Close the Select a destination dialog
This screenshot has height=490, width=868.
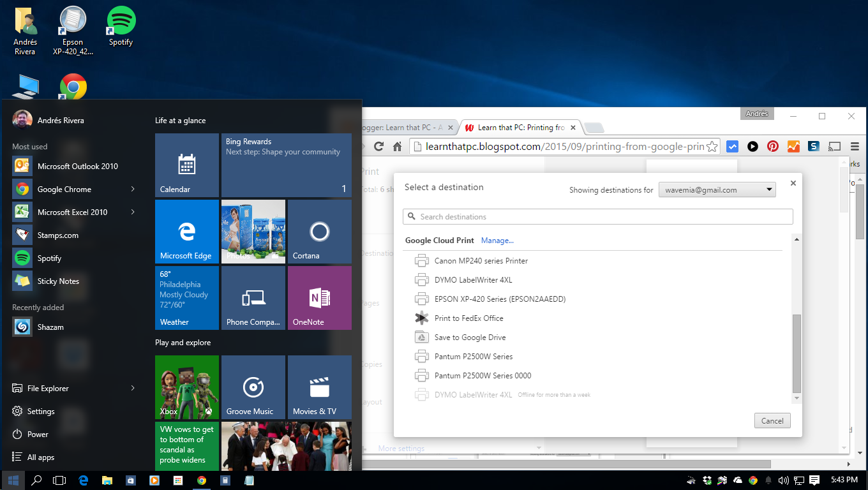point(793,183)
